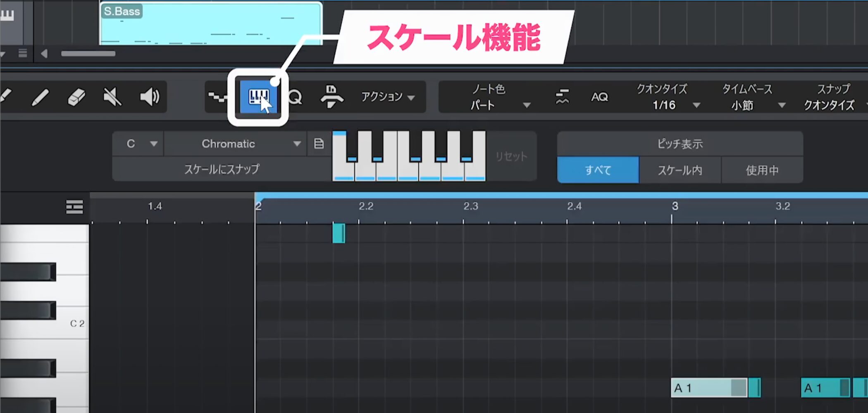
Task: Open the アクション menu
Action: pos(388,97)
